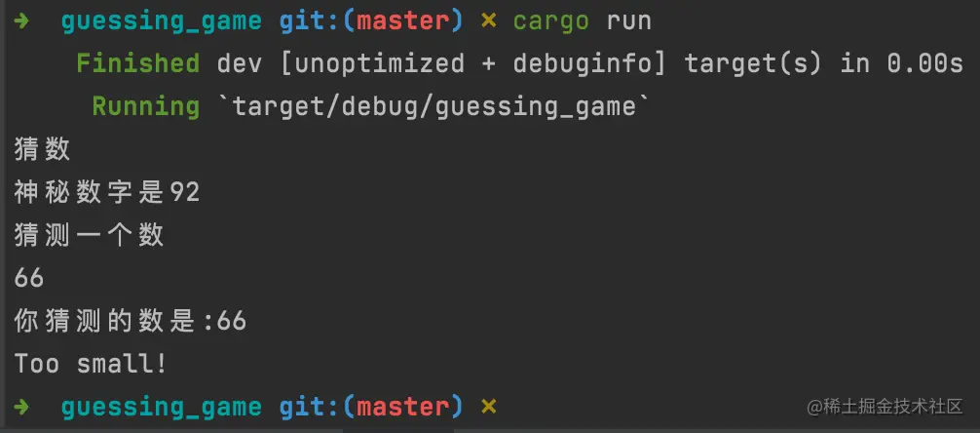This screenshot has width=980, height=433.
Task: Click the typed input line 66
Action: click(29, 278)
